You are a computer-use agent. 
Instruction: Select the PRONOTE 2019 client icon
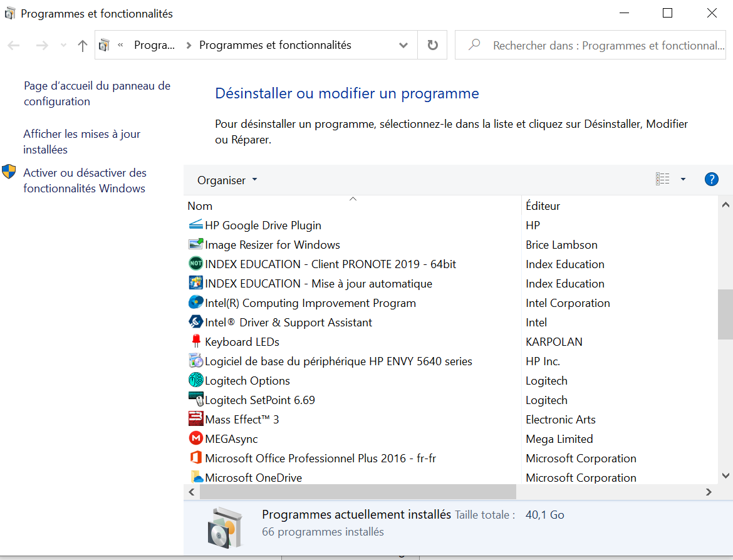(x=196, y=264)
